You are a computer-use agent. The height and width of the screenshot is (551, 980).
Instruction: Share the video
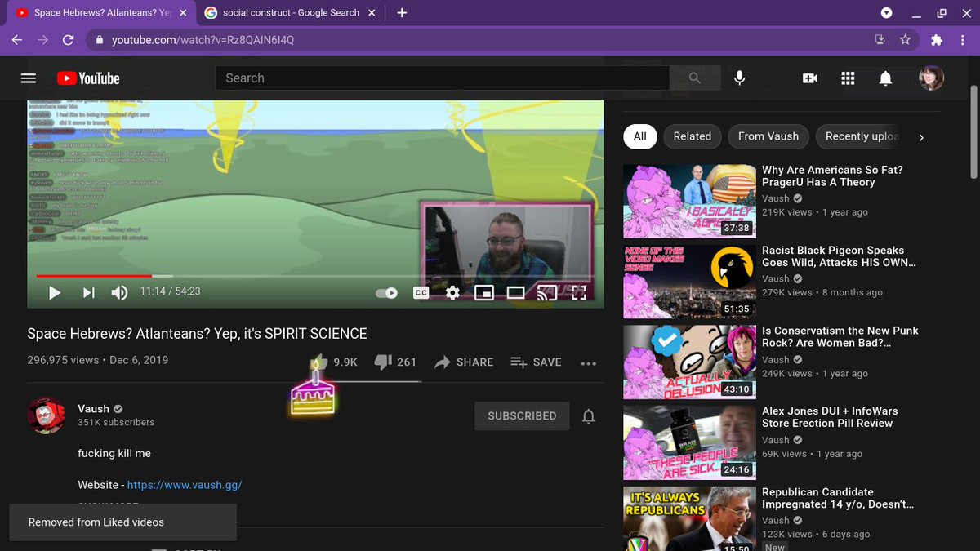pyautogui.click(x=464, y=362)
